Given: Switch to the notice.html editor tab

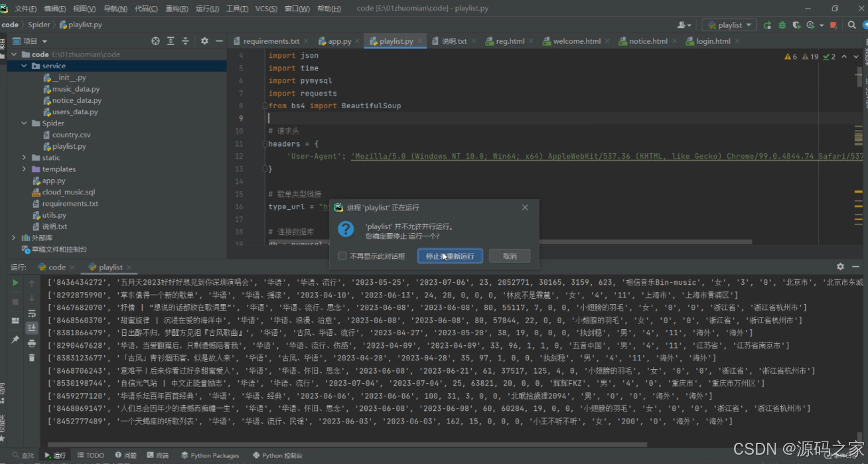Looking at the screenshot, I should tap(648, 41).
